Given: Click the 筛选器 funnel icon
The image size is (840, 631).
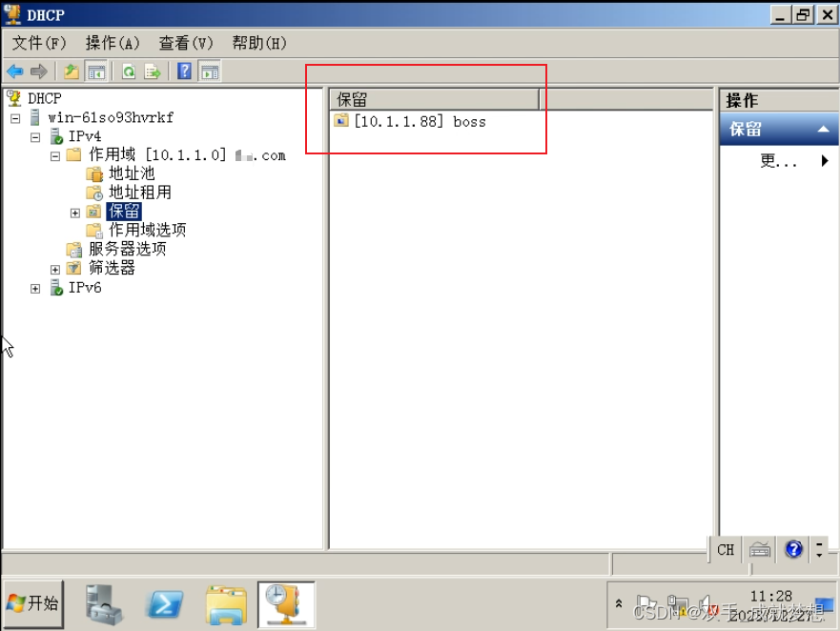Looking at the screenshot, I should pos(74,268).
